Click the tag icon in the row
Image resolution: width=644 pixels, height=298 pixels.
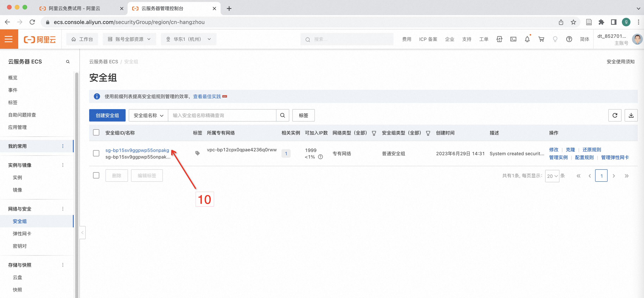[x=197, y=153]
